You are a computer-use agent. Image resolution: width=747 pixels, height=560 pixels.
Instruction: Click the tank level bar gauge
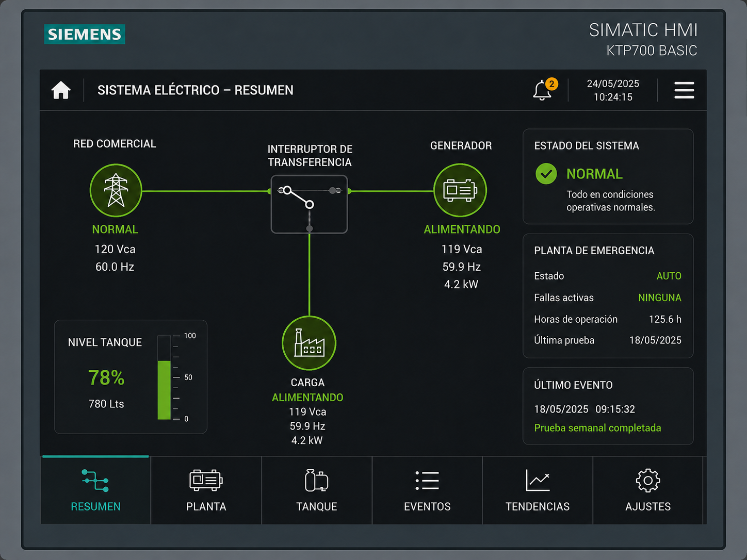point(164,377)
